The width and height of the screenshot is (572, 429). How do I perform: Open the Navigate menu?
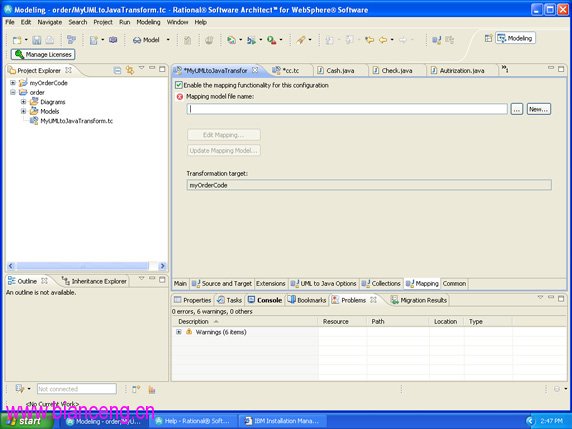tap(50, 22)
